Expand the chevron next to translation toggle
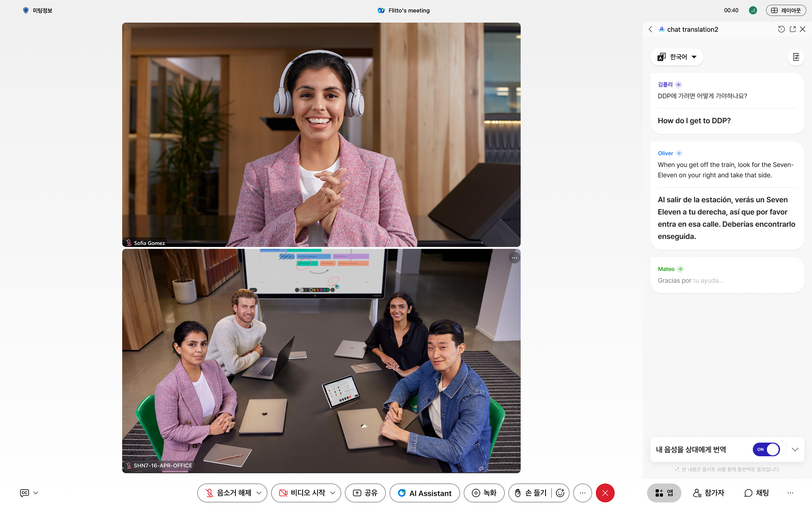The width and height of the screenshot is (812, 508). [795, 450]
